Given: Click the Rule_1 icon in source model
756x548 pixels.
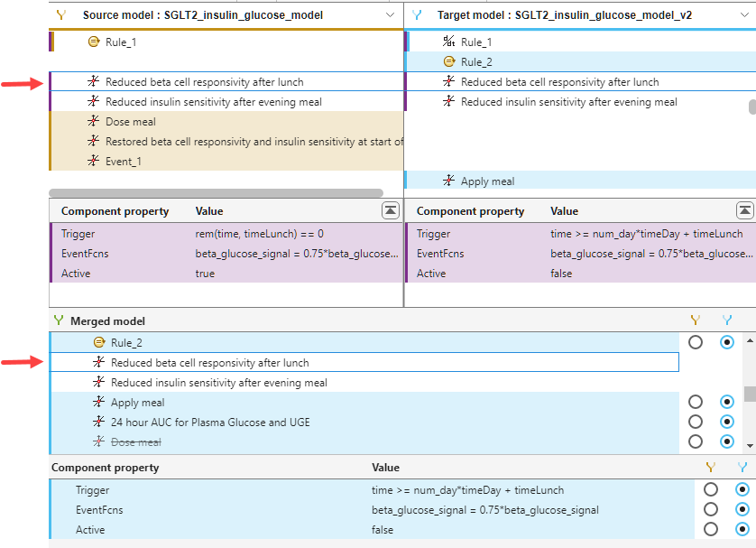Looking at the screenshot, I should (x=94, y=42).
